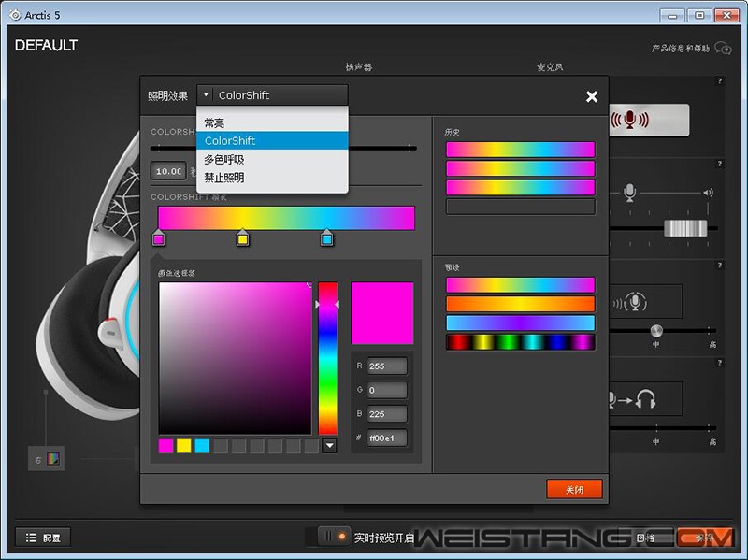
Task: Click the mic-to-headphone sidetone icon
Action: pos(631,399)
